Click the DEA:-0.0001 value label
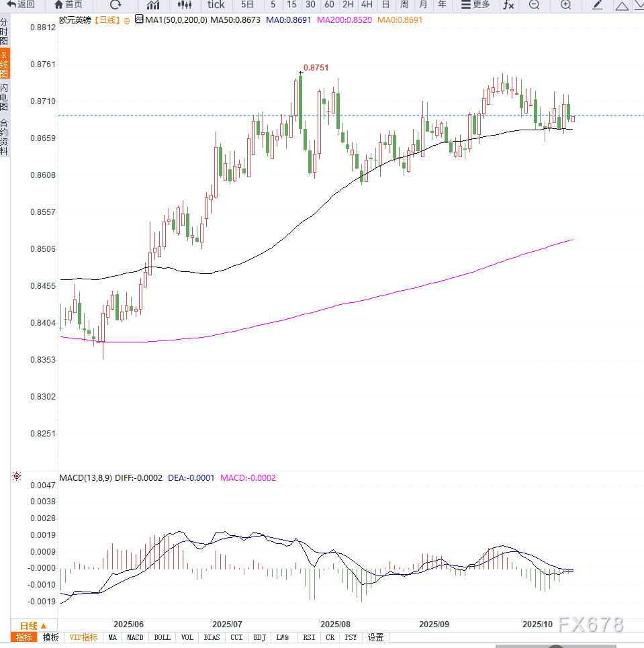The image size is (644, 648). click(191, 477)
